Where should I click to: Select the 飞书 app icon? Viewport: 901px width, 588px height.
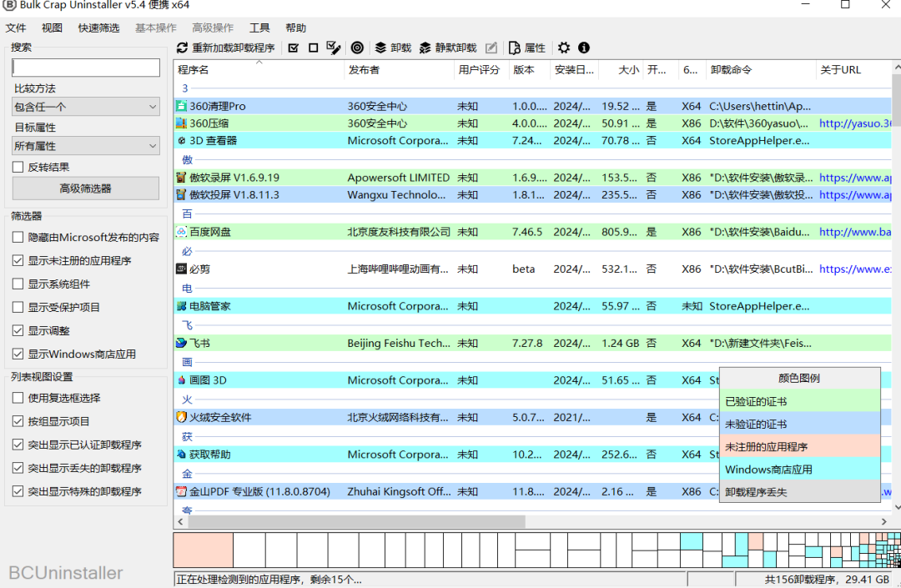[x=182, y=343]
